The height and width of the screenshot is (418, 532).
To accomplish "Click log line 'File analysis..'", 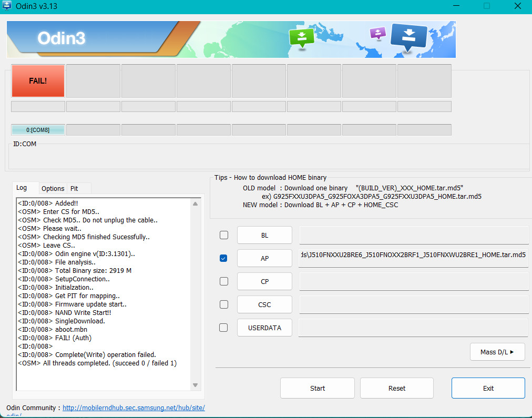I will pyautogui.click(x=57, y=262).
